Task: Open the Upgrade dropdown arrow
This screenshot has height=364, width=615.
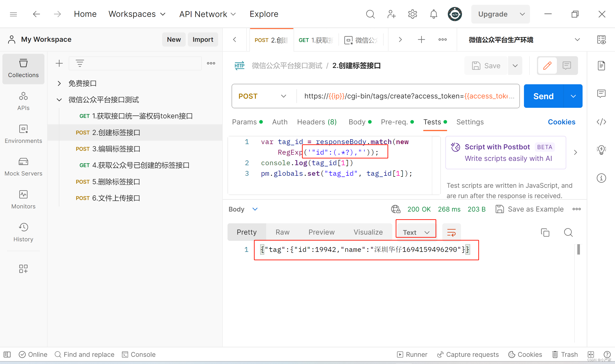Action: pyautogui.click(x=522, y=14)
